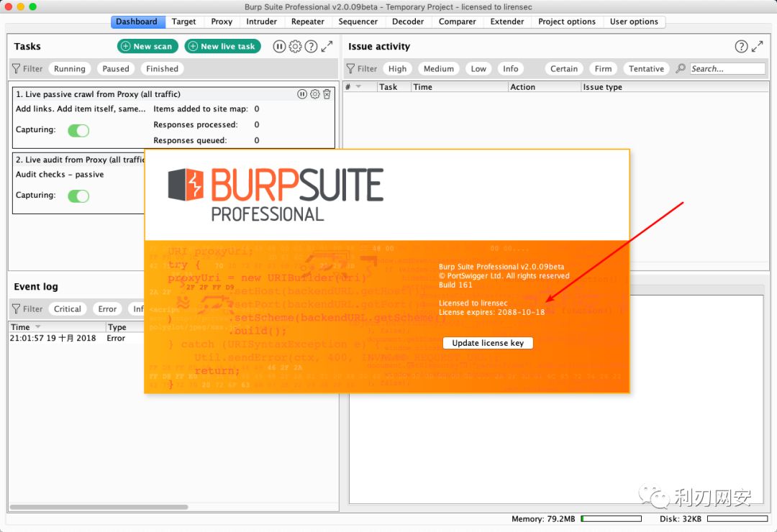Open the Target tab
The width and height of the screenshot is (777, 532).
pos(184,22)
